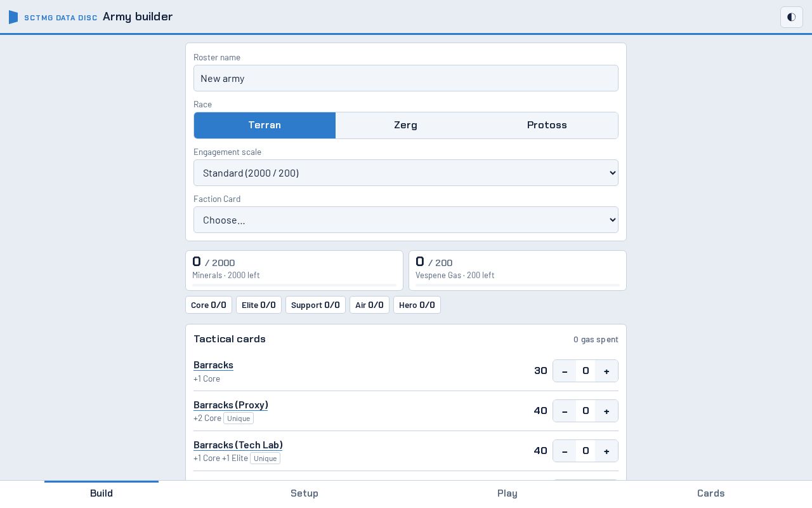The image size is (812, 508).
Task: Open the Engagement scale dropdown
Action: coord(406,173)
